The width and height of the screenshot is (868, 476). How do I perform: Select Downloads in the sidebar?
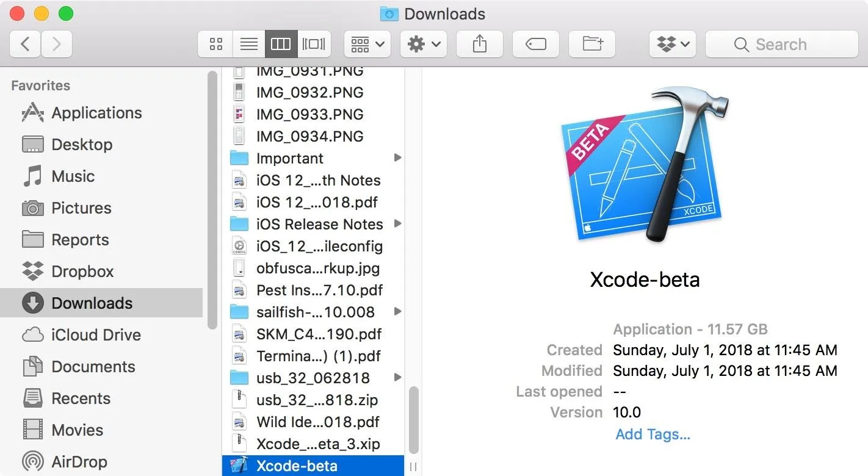pos(101,303)
